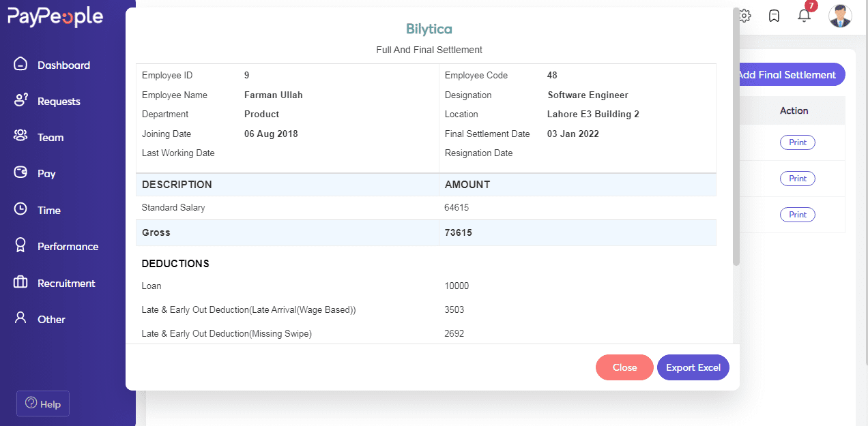Viewport: 868px width, 426px height.
Task: Select the Gross amount 73615
Action: point(459,232)
